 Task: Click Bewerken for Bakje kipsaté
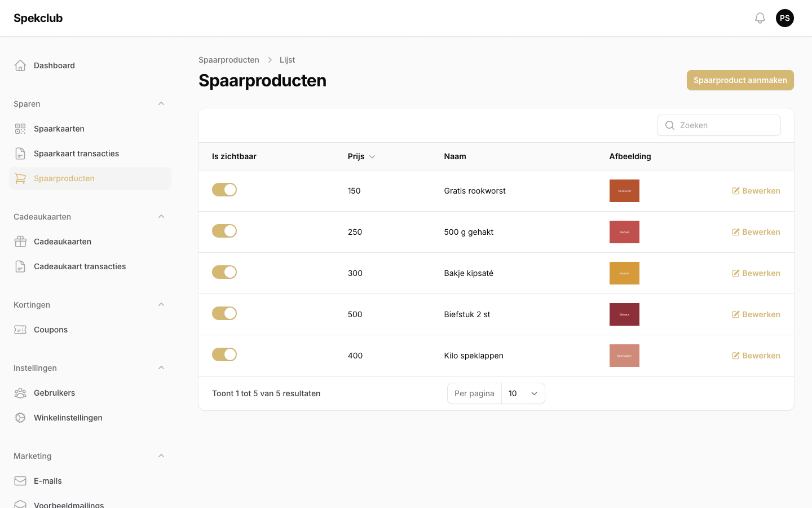756,273
